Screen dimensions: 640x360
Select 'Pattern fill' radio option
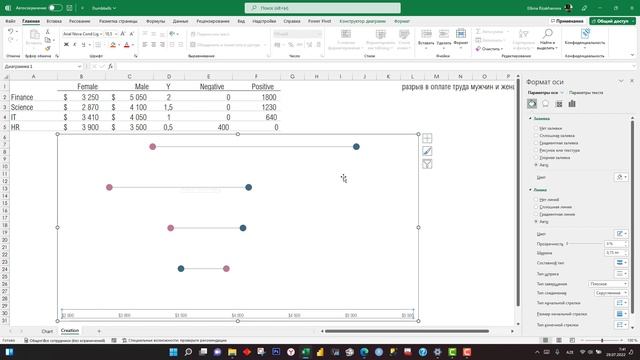536,158
